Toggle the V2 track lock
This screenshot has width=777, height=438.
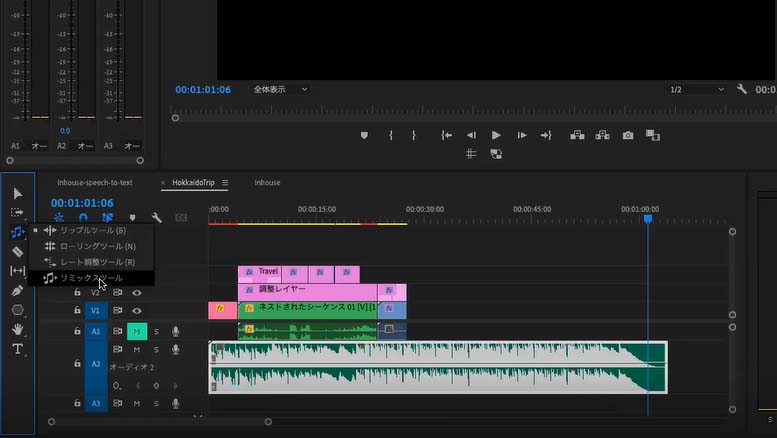tap(77, 292)
